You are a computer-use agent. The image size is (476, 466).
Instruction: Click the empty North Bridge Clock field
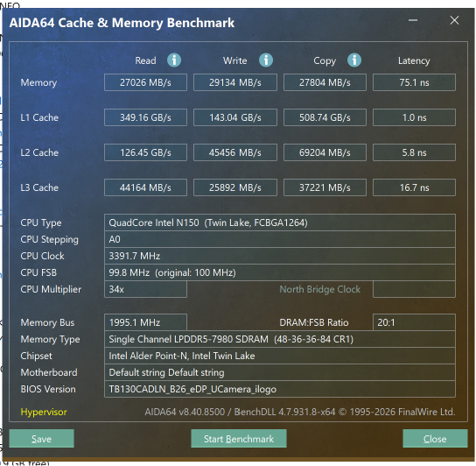click(414, 289)
